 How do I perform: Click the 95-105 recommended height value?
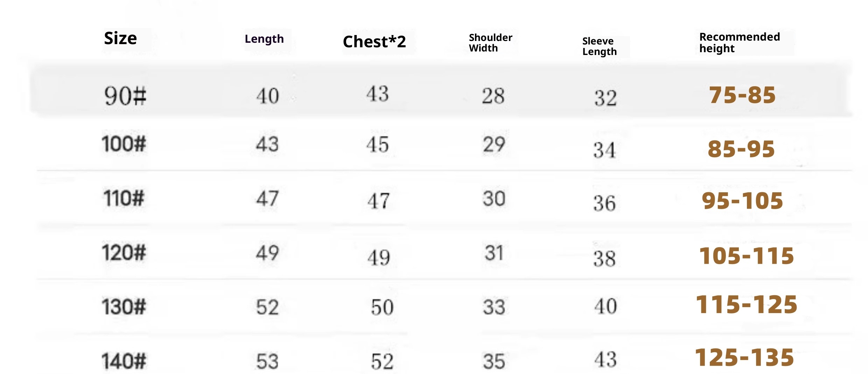742,201
